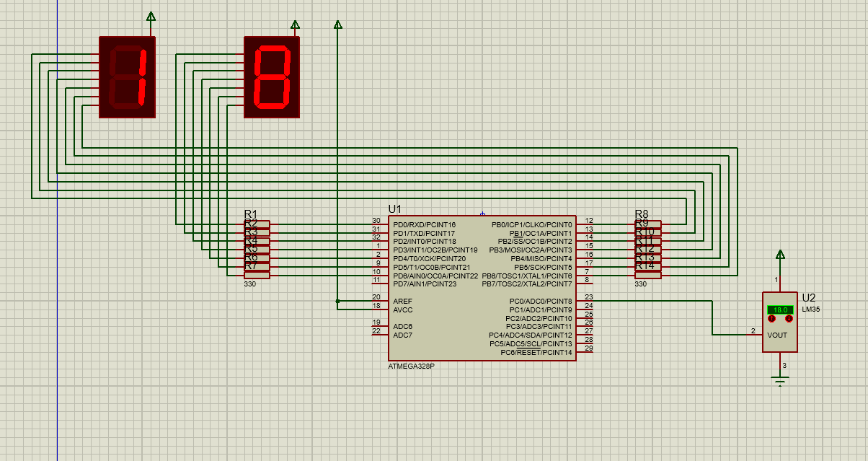Click the PC6/RESET/PCINT14 pin label
Screen dimensions: 868x461
coord(536,352)
